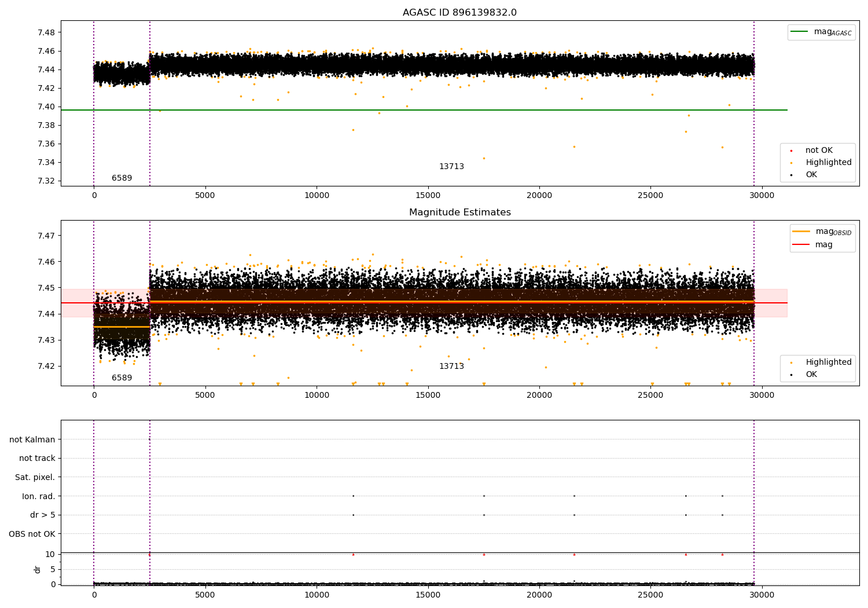Click the rotated "dr" axis label

click(37, 570)
